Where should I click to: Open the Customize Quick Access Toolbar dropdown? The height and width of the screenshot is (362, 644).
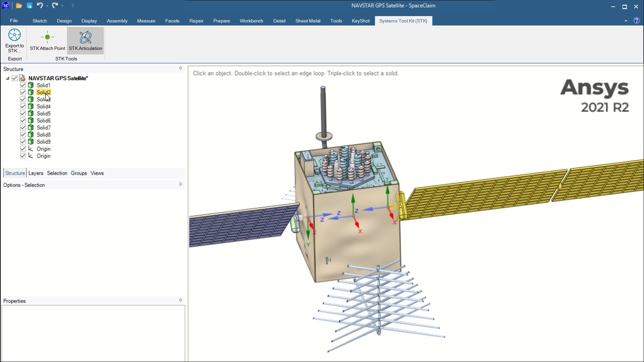[x=72, y=6]
